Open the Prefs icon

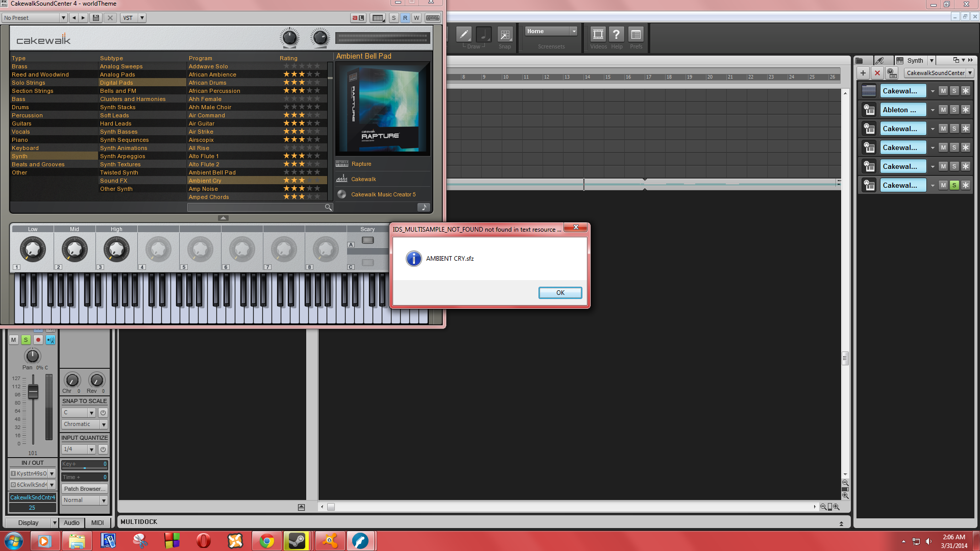[636, 35]
